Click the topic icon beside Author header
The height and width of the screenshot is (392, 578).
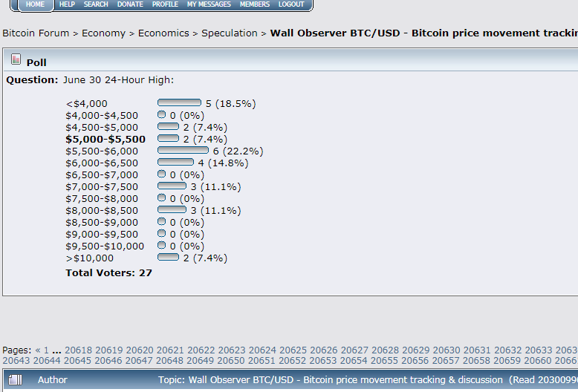pyautogui.click(x=15, y=380)
